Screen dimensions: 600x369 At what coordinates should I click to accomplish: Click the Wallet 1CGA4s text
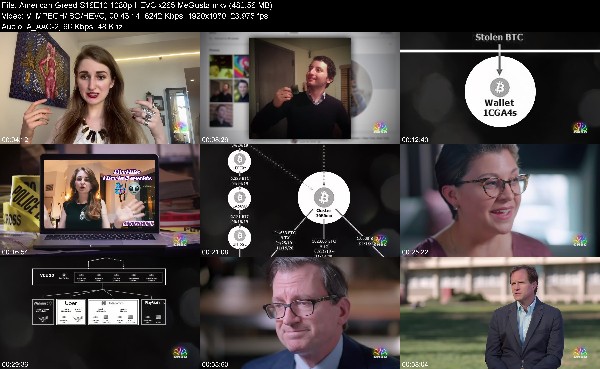tap(499, 108)
